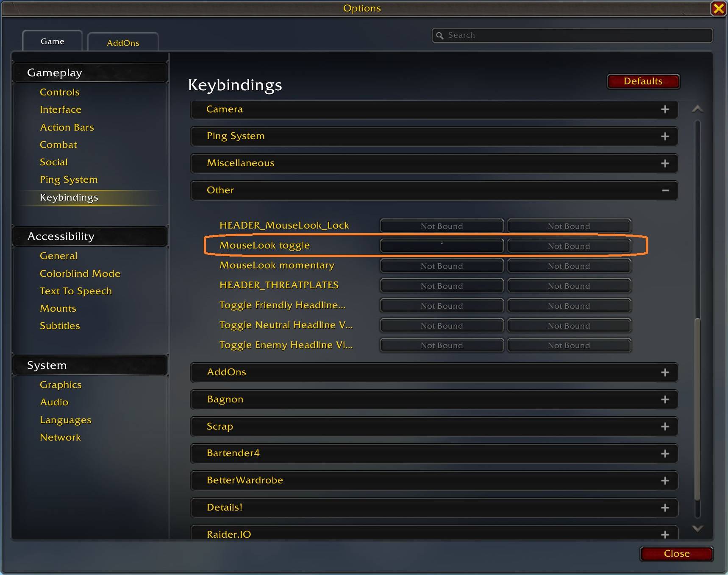Click the scroll up arrow icon

697,109
